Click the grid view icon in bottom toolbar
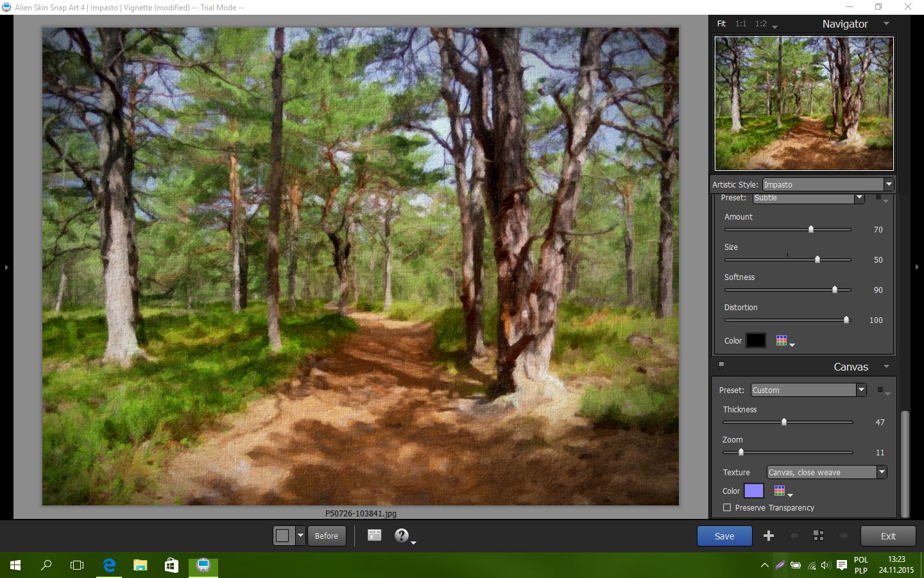 pyautogui.click(x=818, y=536)
